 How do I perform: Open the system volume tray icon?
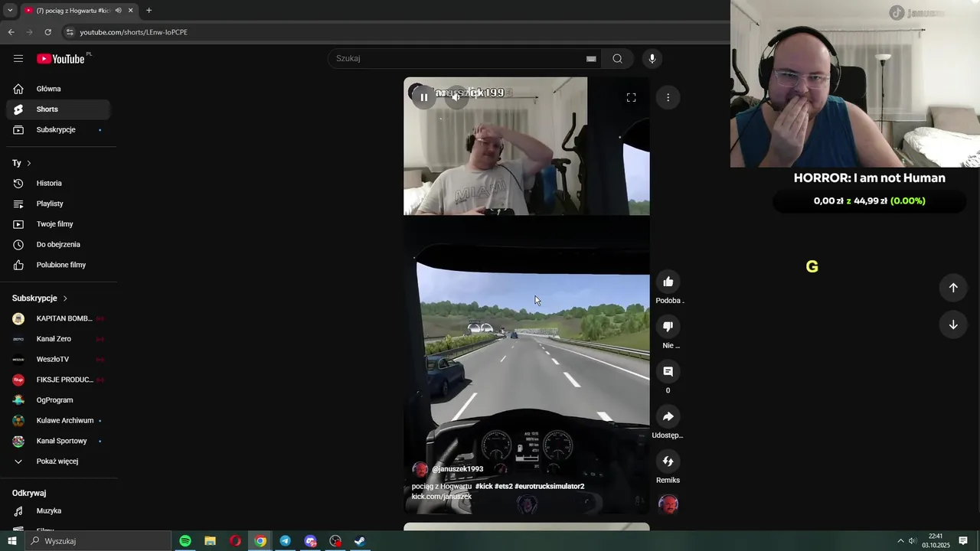pos(913,541)
